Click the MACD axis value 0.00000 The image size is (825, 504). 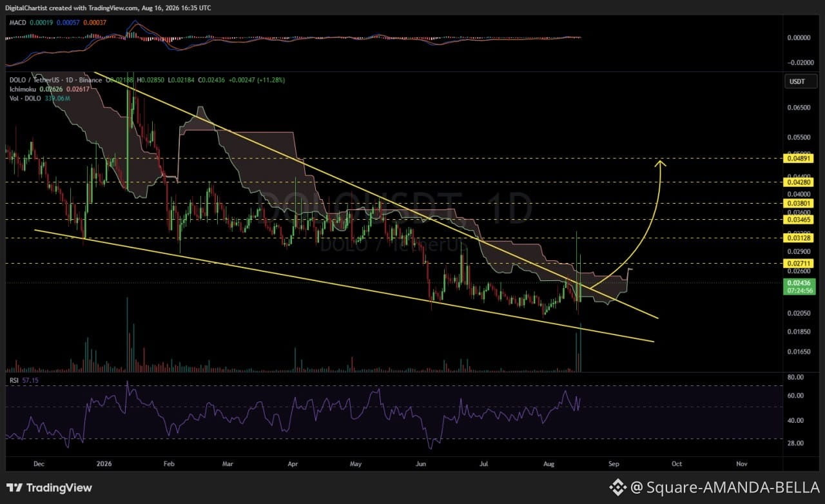coord(799,38)
